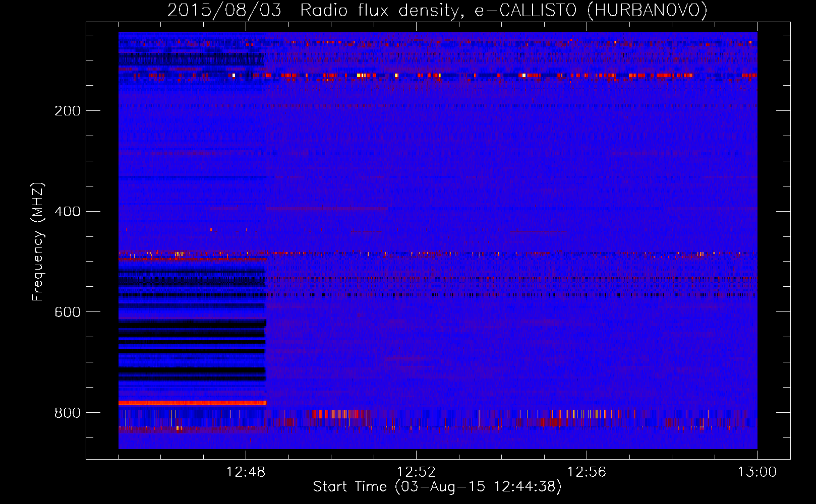816x504 pixels.
Task: Click the 12:52 time axis label
Action: (416, 472)
